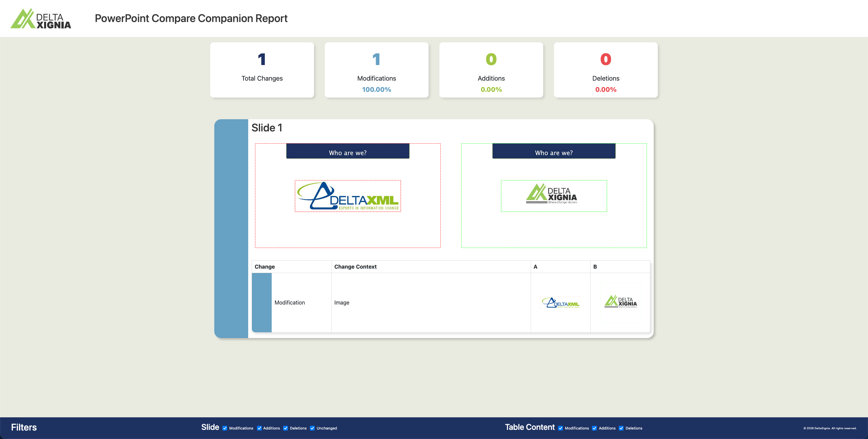Viewport: 868px width, 439px height.
Task: Toggle the Table Content Modifications checkbox
Action: coord(560,428)
